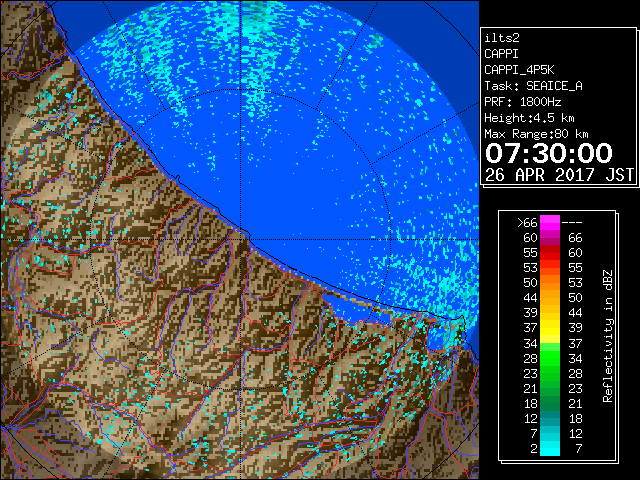Screen dimensions: 640x480
Task: Click 'Task: SEAICE_A' line
Action: [533, 86]
